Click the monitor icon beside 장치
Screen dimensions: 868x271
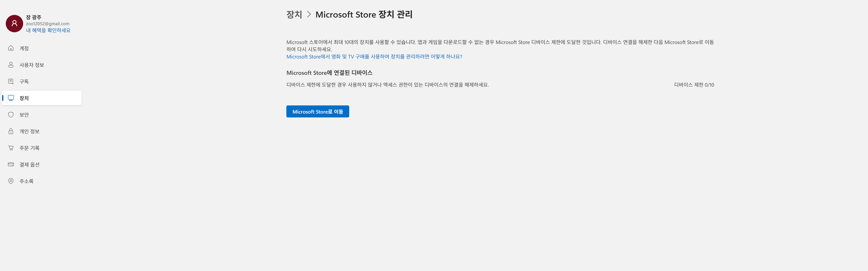11,98
